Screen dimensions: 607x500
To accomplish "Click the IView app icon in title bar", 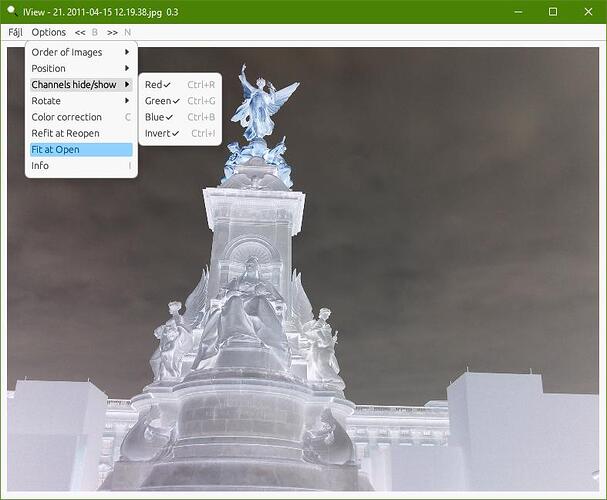I will (x=12, y=11).
